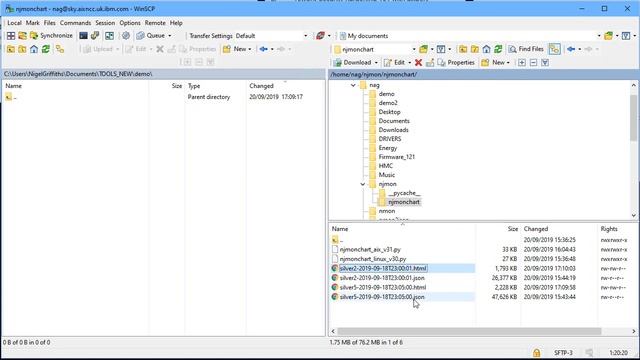
Task: Expand the Download dropdown arrow
Action: (x=376, y=63)
